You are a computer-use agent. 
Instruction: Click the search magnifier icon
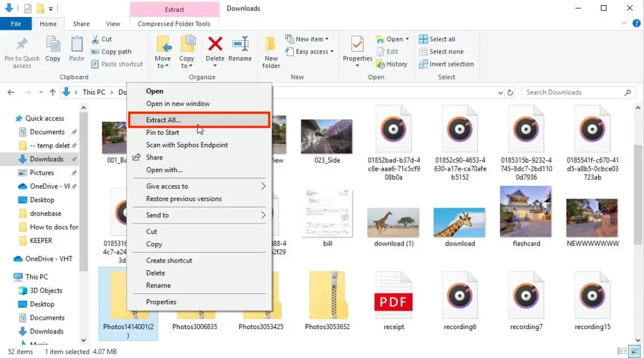[628, 93]
